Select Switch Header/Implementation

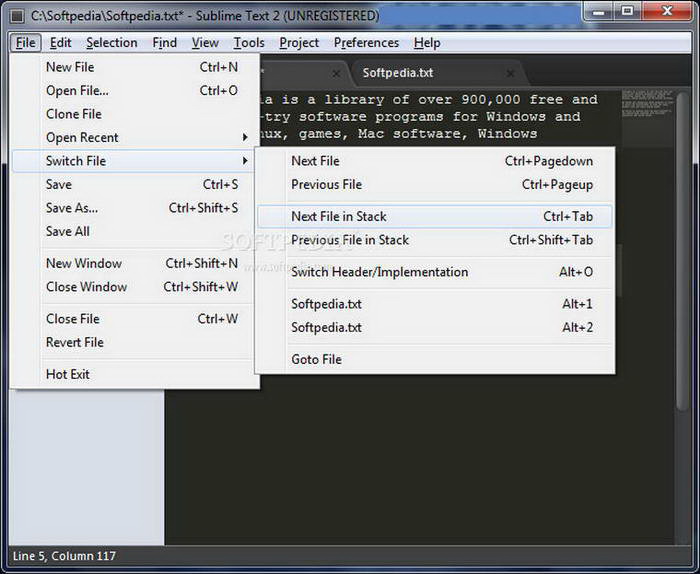[379, 272]
